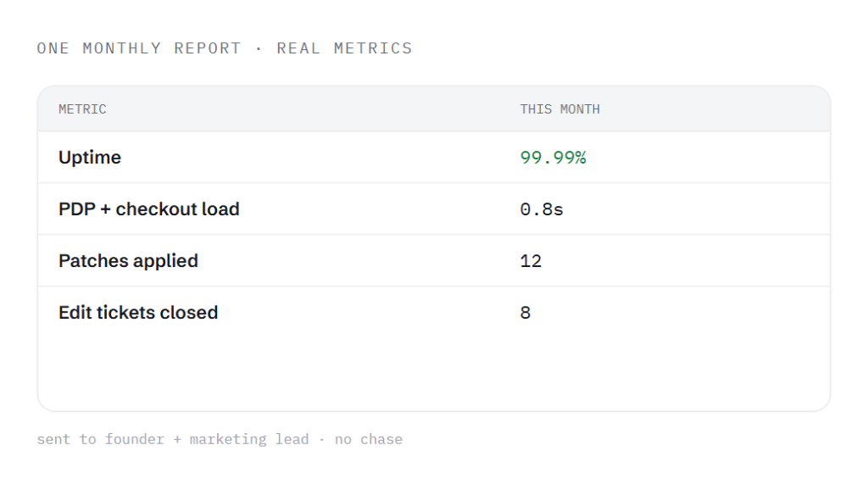The width and height of the screenshot is (868, 484).
Task: Click the marketing lead footer text
Action: click(x=249, y=439)
